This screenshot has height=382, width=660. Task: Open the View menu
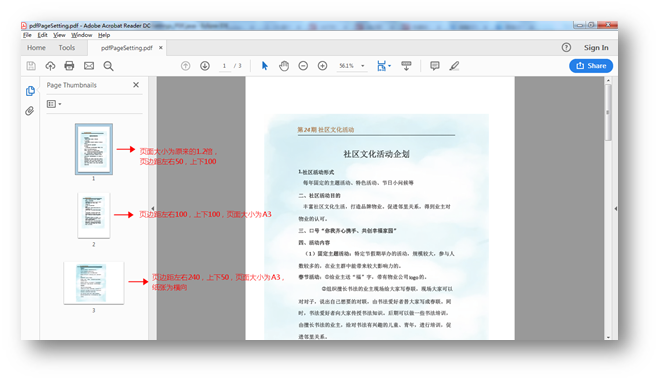tap(59, 35)
